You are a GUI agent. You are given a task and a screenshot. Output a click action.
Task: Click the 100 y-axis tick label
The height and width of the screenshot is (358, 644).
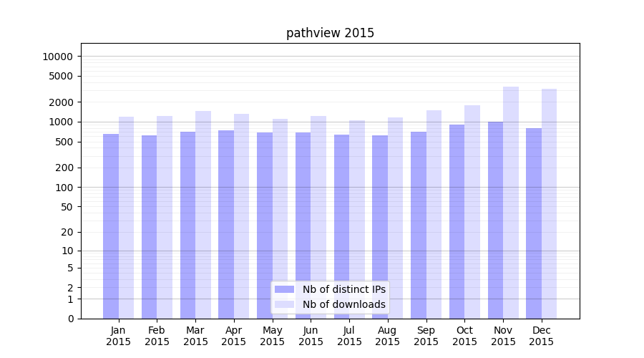point(64,188)
